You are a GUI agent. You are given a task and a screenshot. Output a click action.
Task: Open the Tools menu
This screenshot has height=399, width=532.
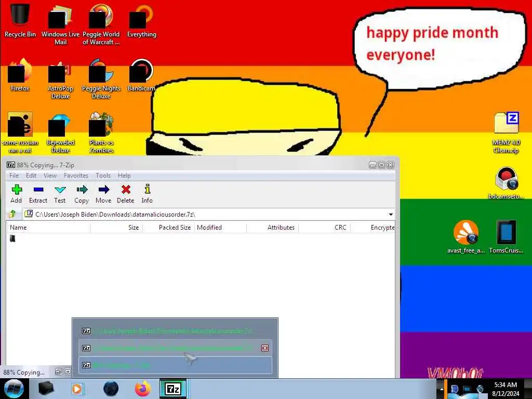[103, 176]
